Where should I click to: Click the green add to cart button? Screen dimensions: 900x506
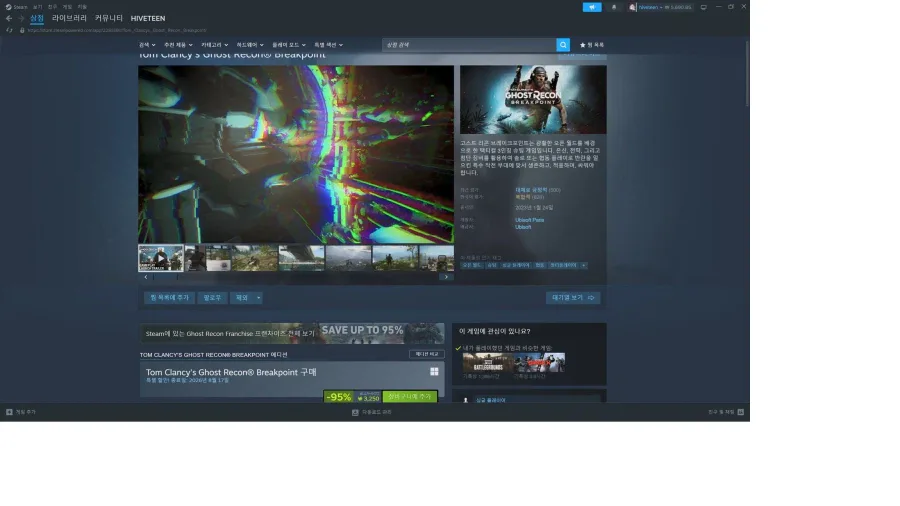point(410,396)
